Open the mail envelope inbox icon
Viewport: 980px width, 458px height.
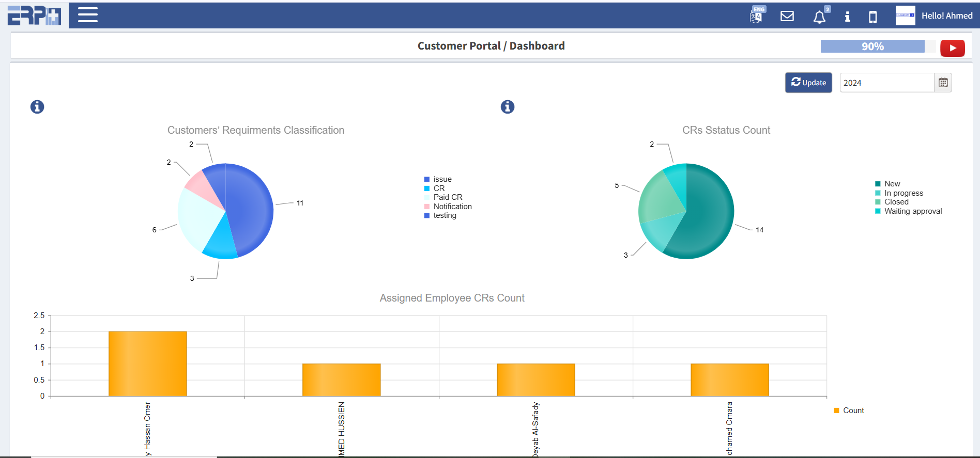click(x=787, y=16)
